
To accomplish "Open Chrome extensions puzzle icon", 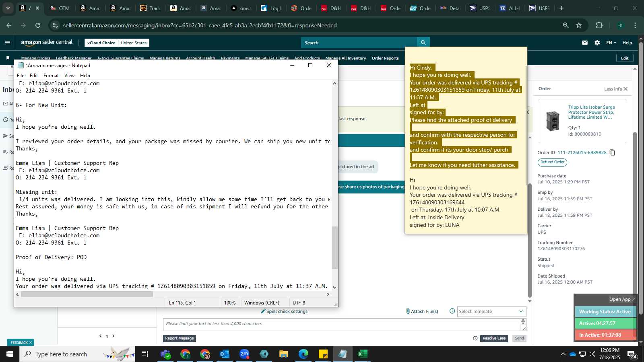I will (599, 25).
